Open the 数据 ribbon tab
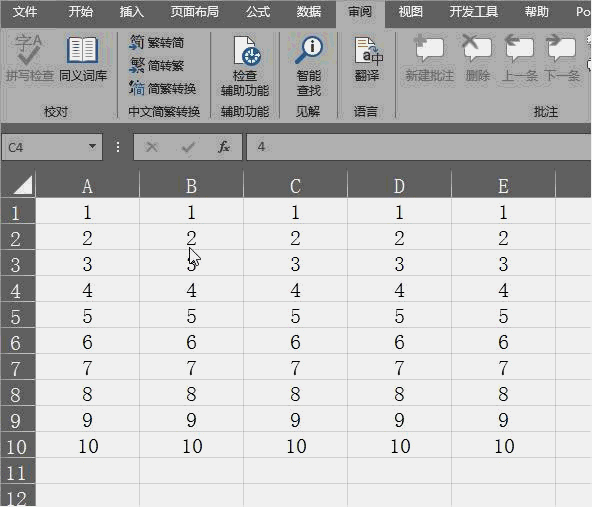The image size is (592, 507). 308,12
